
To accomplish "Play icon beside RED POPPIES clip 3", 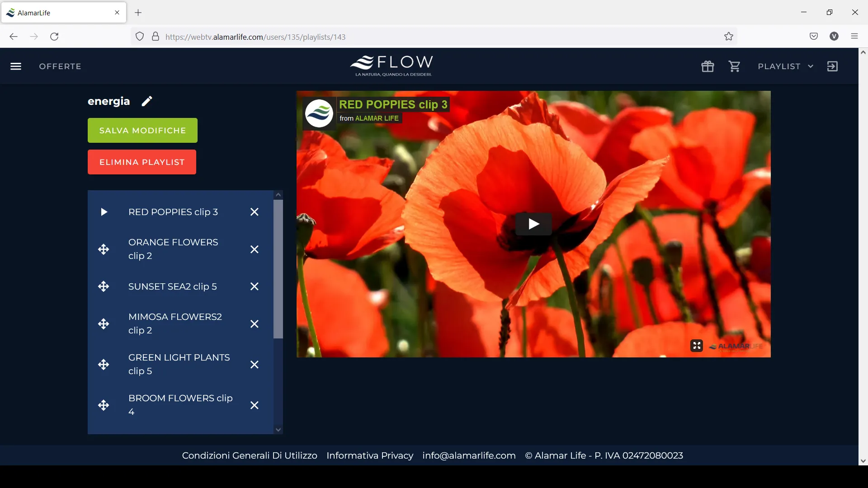I will click(x=104, y=212).
